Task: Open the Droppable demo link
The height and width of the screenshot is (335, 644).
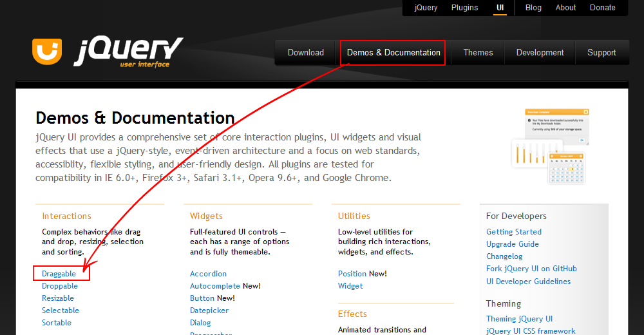Action: click(60, 286)
